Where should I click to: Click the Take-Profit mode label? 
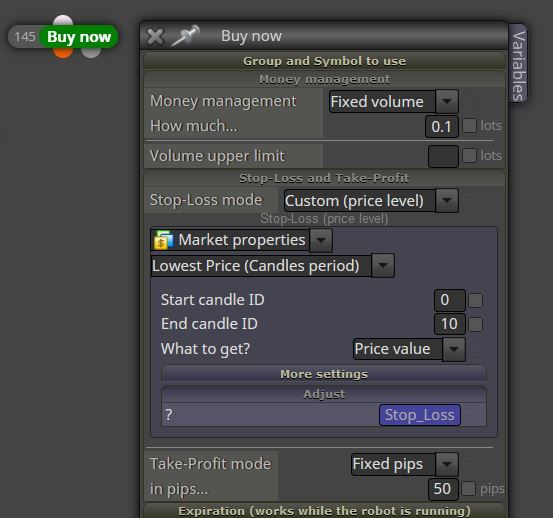click(210, 464)
